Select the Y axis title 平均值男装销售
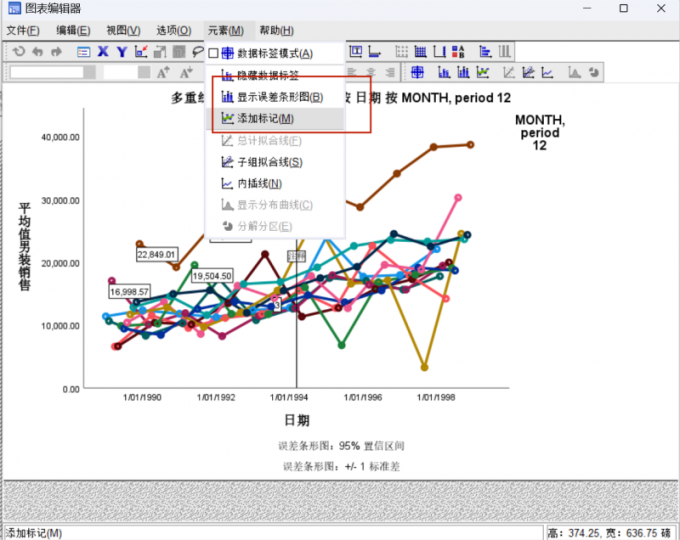This screenshot has width=680, height=540. pos(24,247)
